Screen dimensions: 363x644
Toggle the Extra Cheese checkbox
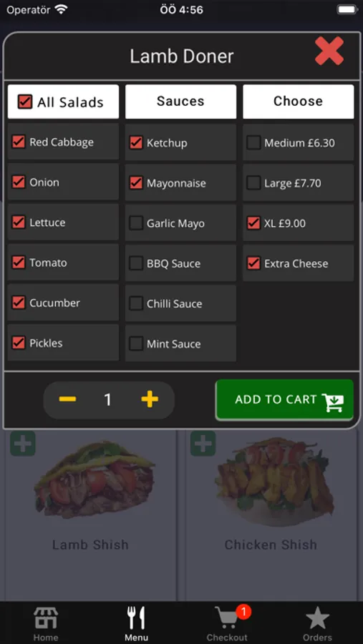(x=253, y=263)
